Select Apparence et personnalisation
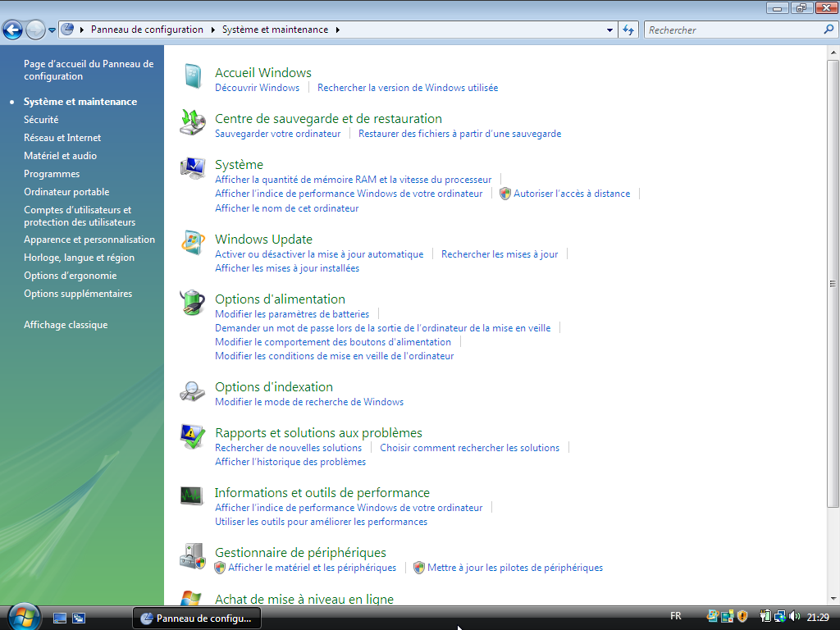 89,240
